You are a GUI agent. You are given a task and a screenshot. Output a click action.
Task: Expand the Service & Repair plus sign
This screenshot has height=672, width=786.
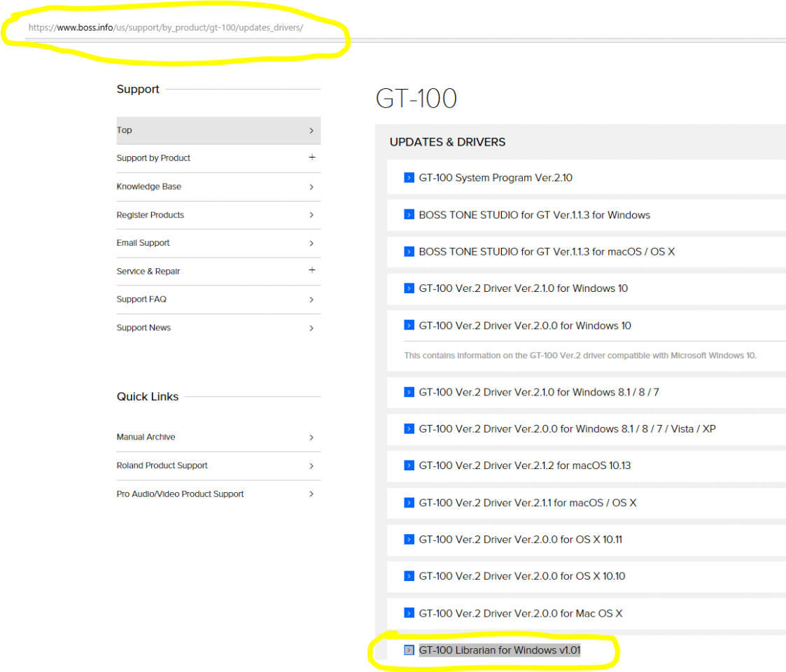311,270
